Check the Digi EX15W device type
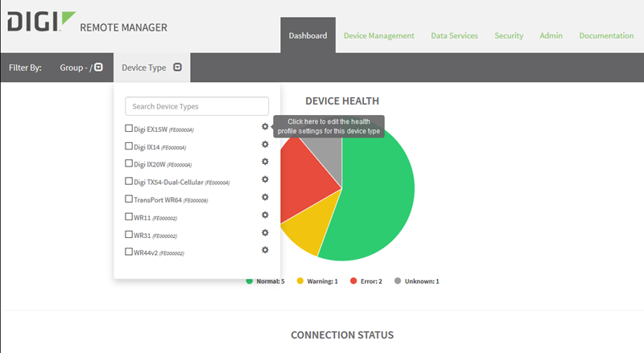This screenshot has width=644, height=353. (x=129, y=129)
